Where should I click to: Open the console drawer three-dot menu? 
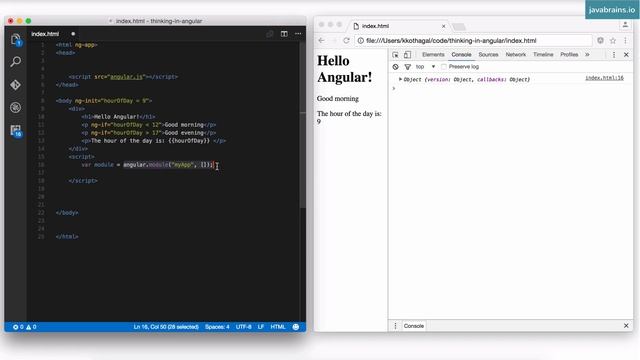tap(395, 326)
